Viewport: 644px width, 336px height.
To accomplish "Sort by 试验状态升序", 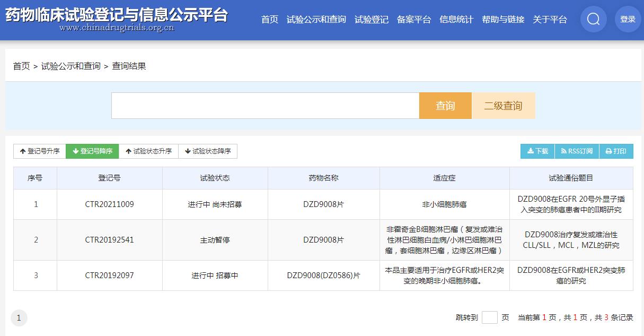I will pyautogui.click(x=148, y=151).
